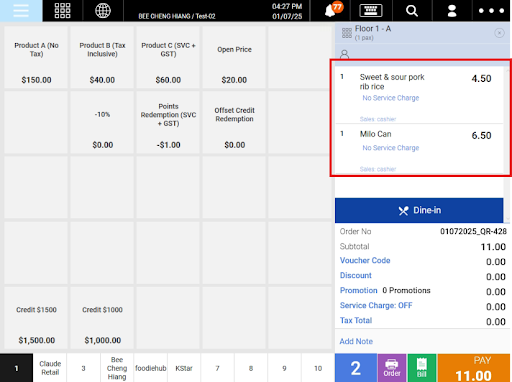
Task: Click the Subtotal 11.00 value
Action: pyautogui.click(x=493, y=247)
